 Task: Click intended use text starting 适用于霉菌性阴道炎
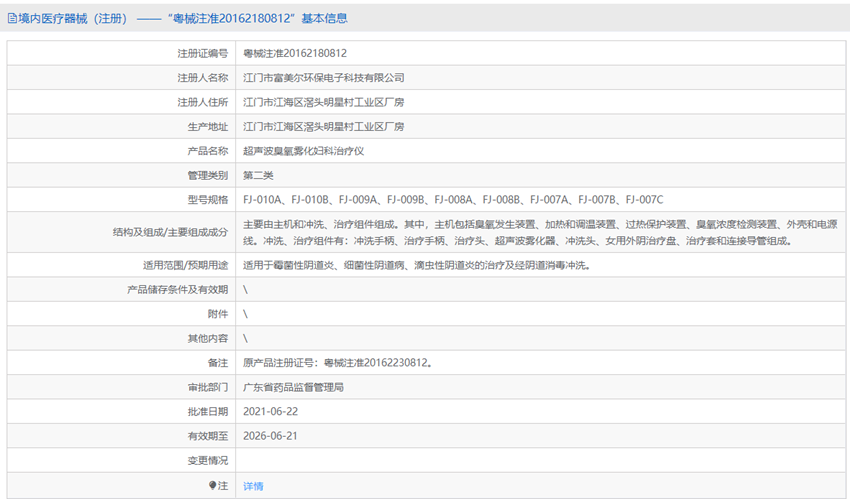[x=417, y=265]
